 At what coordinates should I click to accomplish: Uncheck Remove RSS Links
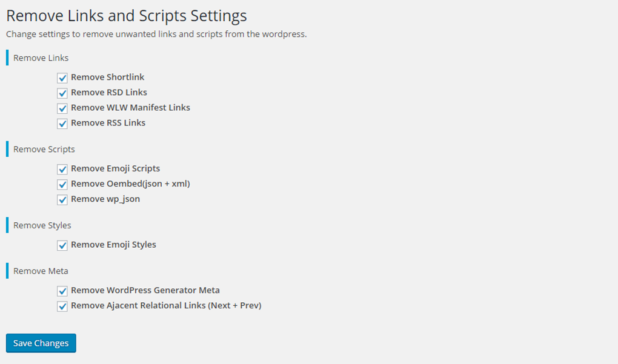coord(62,124)
